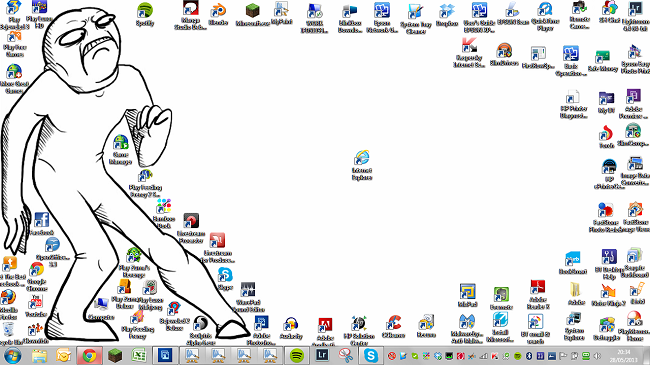This screenshot has height=365, width=650.
Task: Open the Mozilla Firefox desktop shortcut
Action: point(8,304)
